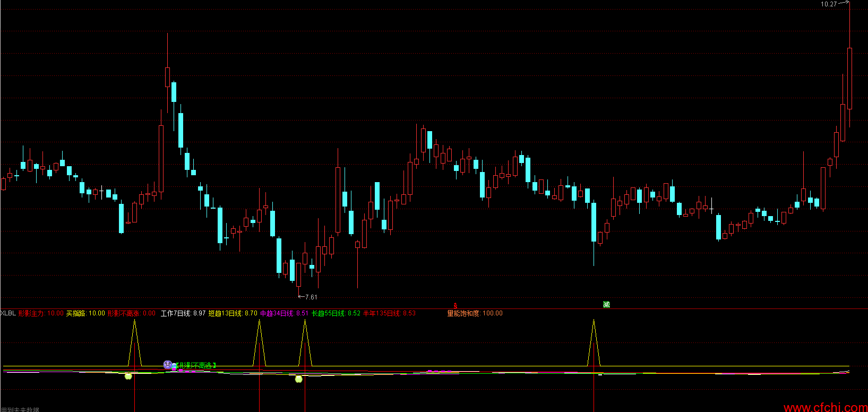
Task: Click the 量能饱和度: 100.00 reading
Action: pos(475,313)
